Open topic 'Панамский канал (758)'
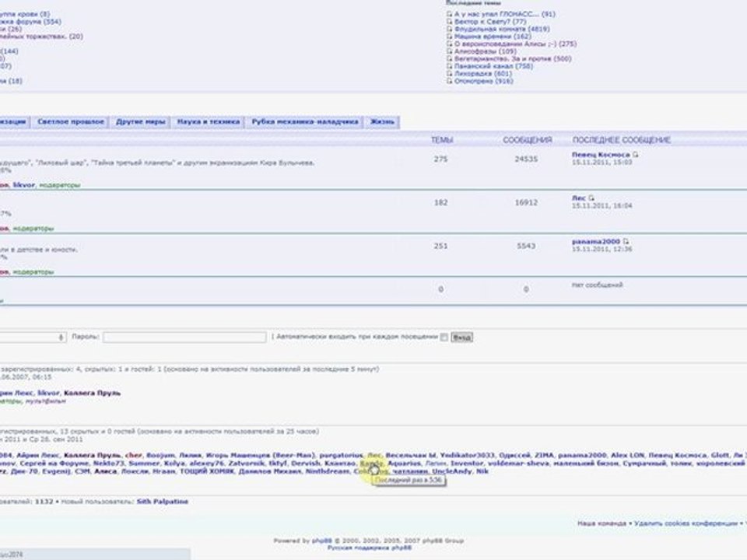747x560 pixels. pos(493,66)
